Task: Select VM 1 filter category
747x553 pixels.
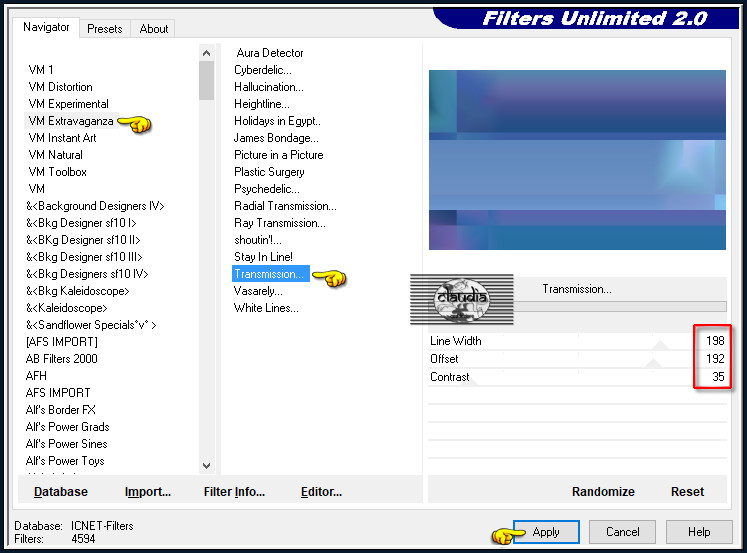Action: [41, 70]
